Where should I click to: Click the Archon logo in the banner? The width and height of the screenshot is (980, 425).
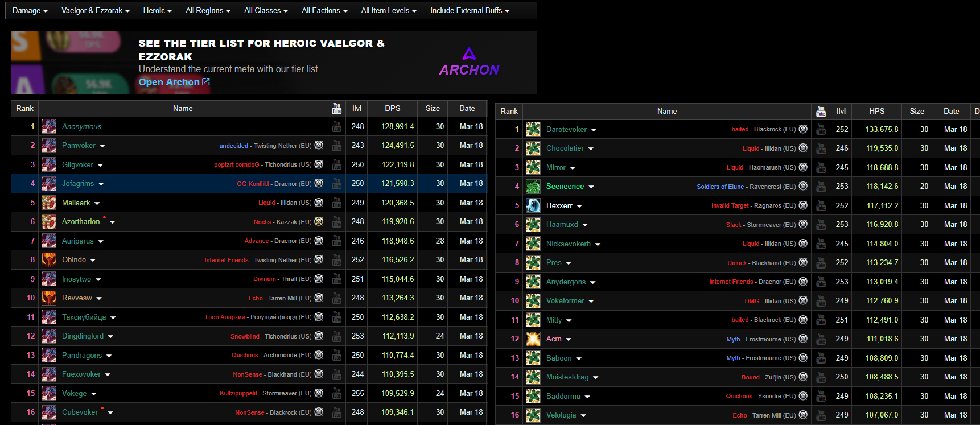(x=469, y=62)
